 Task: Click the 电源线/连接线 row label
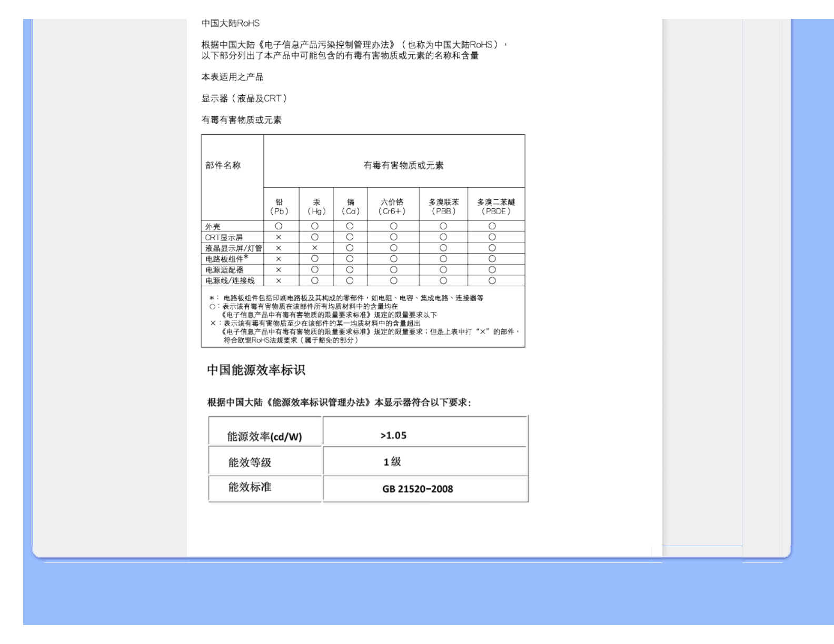click(230, 281)
